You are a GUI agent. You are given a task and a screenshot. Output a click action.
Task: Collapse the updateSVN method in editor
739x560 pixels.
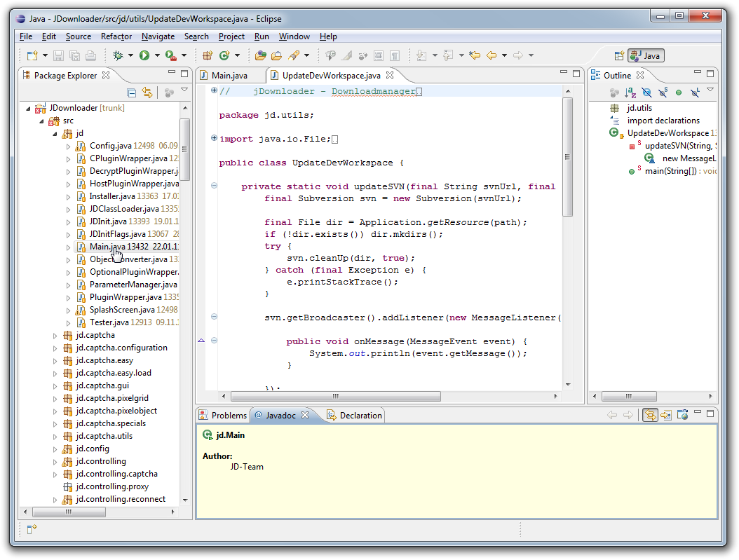tap(214, 186)
